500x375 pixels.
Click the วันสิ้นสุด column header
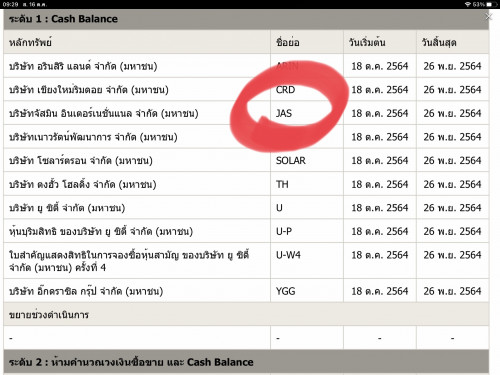pos(439,42)
